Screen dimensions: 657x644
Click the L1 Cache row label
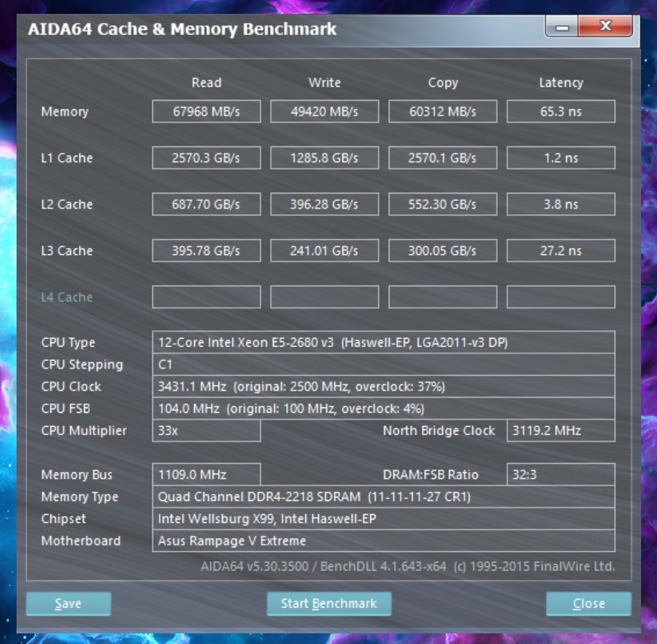67,158
